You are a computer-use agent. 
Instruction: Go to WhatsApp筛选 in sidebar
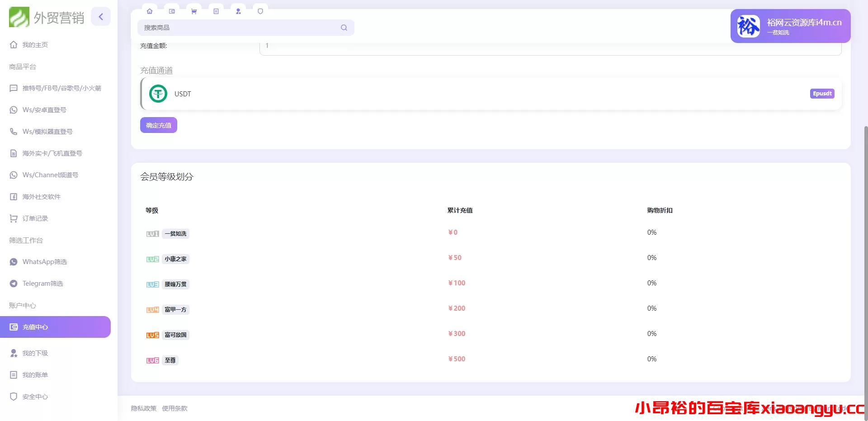(x=44, y=262)
